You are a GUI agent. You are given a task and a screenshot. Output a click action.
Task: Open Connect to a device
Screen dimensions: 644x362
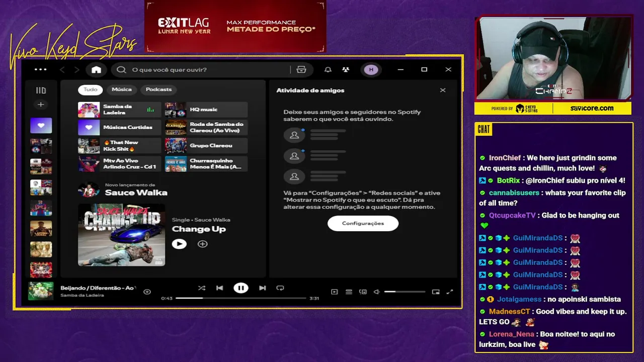point(363,292)
